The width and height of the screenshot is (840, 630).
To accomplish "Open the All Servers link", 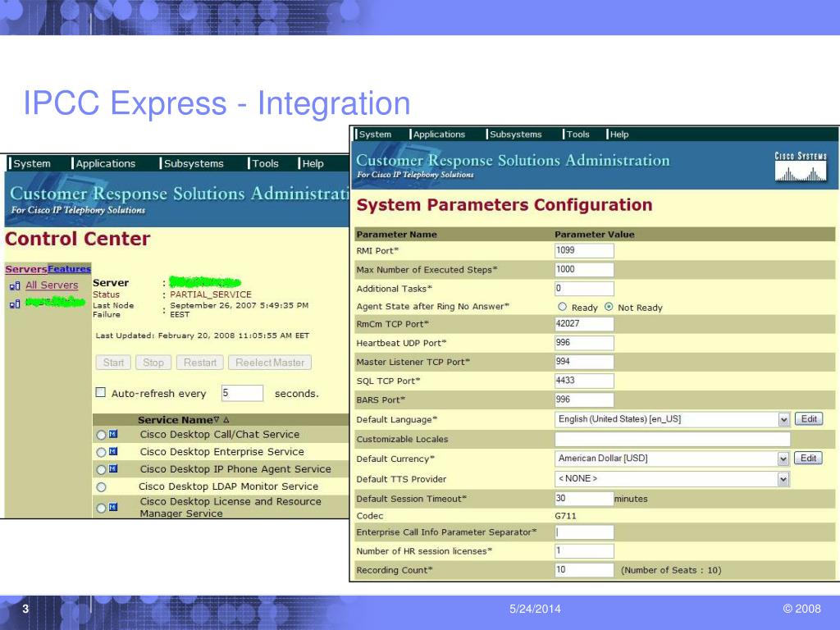I will tap(52, 285).
